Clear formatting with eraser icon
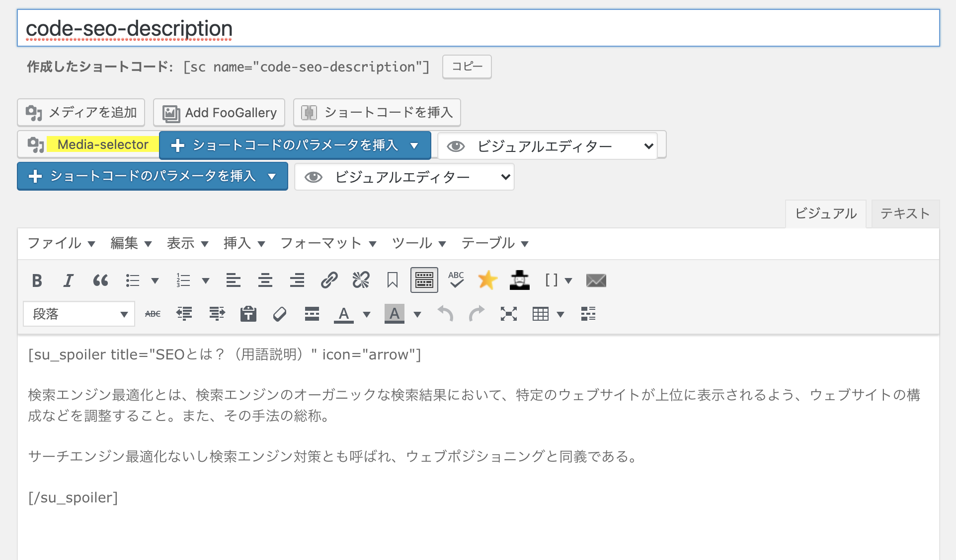Image resolution: width=956 pixels, height=560 pixels. pos(280,314)
